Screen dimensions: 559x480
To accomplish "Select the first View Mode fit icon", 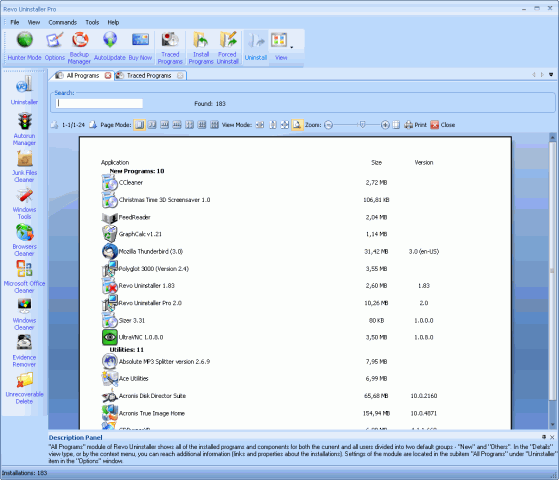I will tap(260, 125).
